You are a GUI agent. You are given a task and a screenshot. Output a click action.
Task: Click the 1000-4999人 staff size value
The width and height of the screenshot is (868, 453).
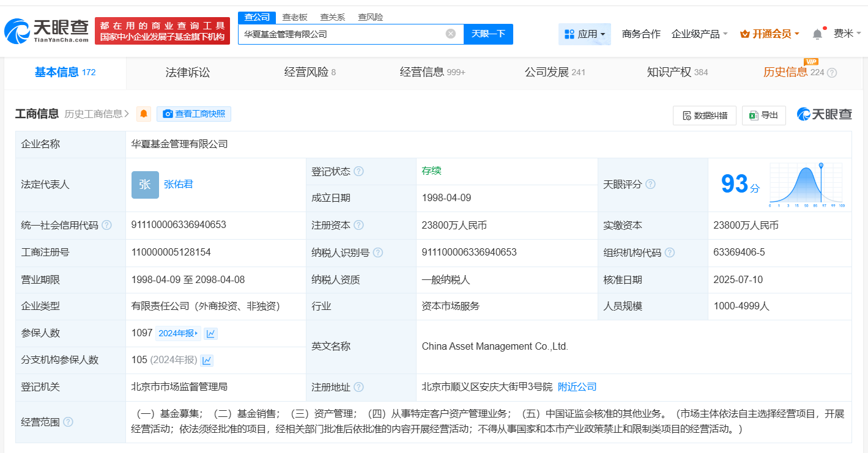[x=741, y=306]
